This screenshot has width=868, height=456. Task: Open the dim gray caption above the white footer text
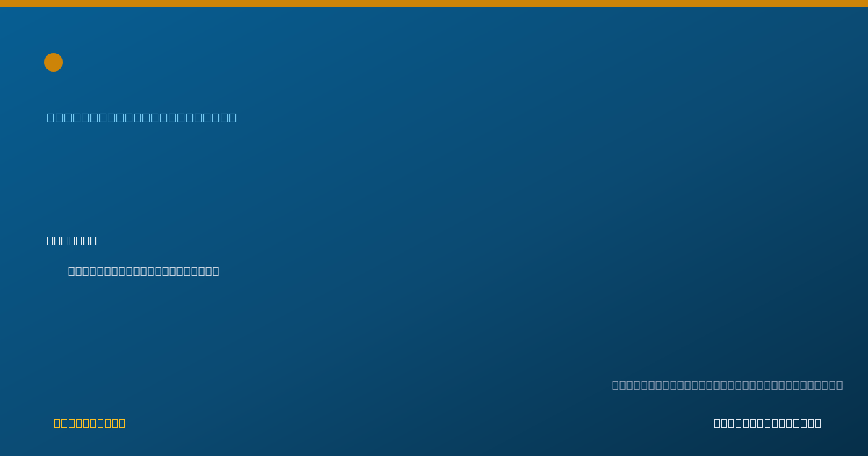727,385
